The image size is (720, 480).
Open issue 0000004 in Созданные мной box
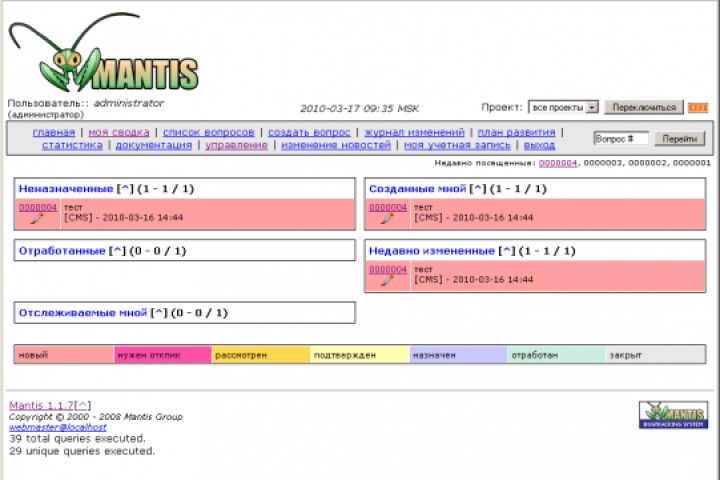(388, 208)
